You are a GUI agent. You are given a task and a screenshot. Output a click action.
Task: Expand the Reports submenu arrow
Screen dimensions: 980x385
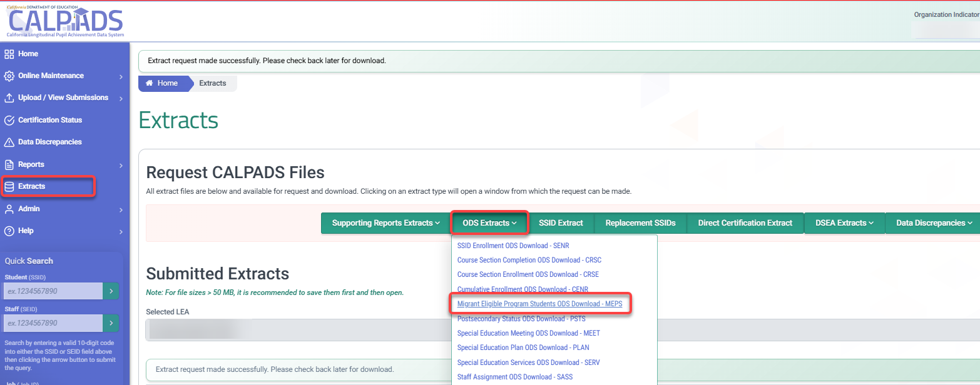121,165
